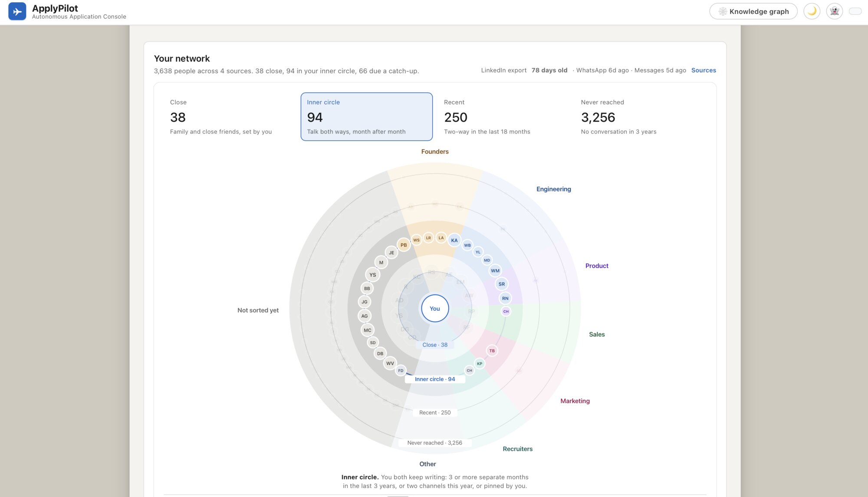Click the Recruiters sector label
Viewport: 868px width, 497px height.
[x=518, y=449]
